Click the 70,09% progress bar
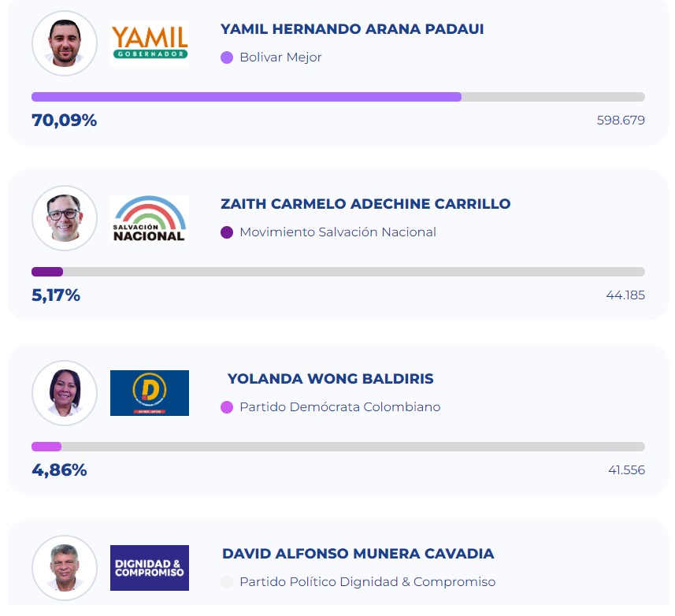675x616 pixels. click(x=339, y=97)
